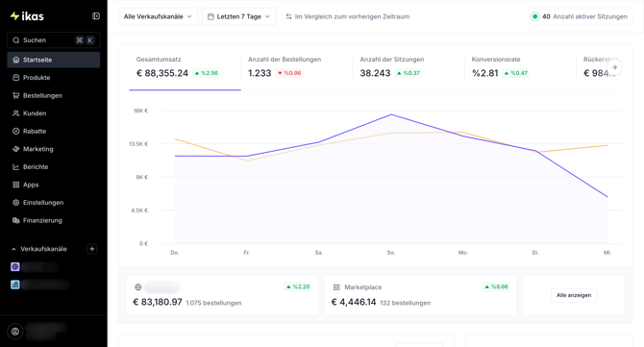Image resolution: width=644 pixels, height=347 pixels.
Task: Open Produkte from the sidebar
Action: coord(54,78)
